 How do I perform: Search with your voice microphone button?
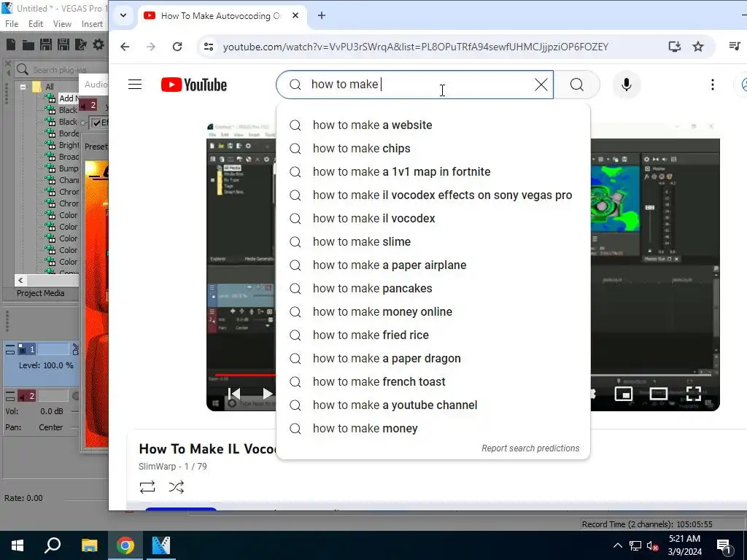coord(627,85)
